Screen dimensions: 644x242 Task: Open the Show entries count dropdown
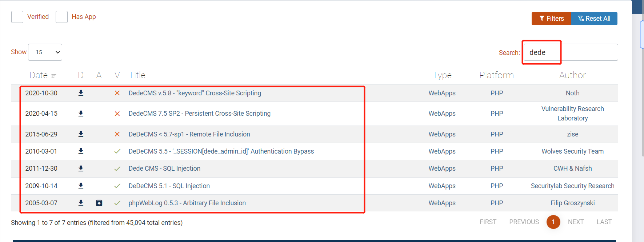45,52
